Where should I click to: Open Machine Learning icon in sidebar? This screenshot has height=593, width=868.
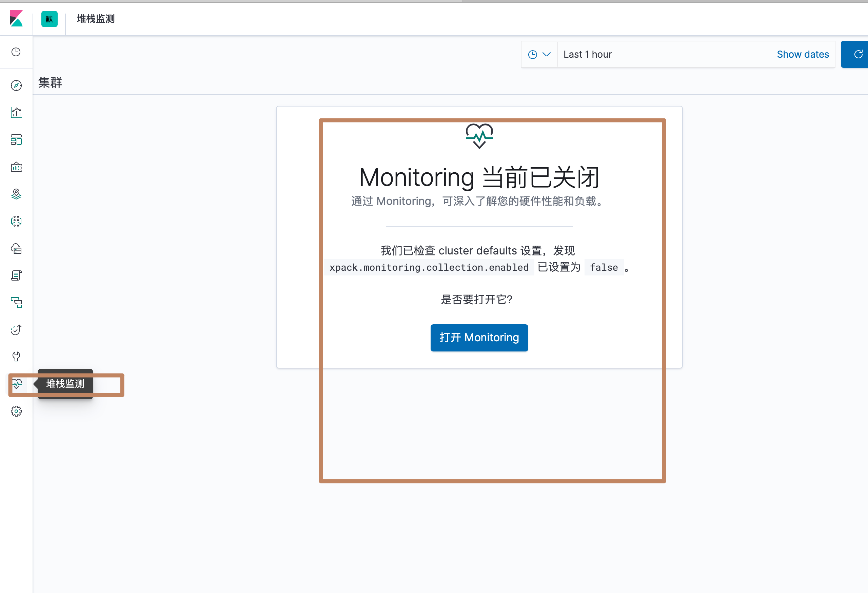(16, 221)
